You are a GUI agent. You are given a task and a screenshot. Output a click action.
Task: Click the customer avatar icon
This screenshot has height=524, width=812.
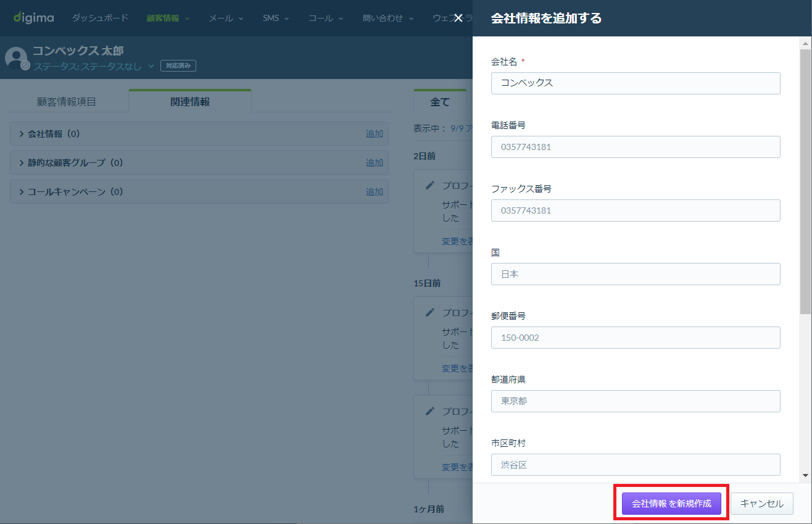16,58
